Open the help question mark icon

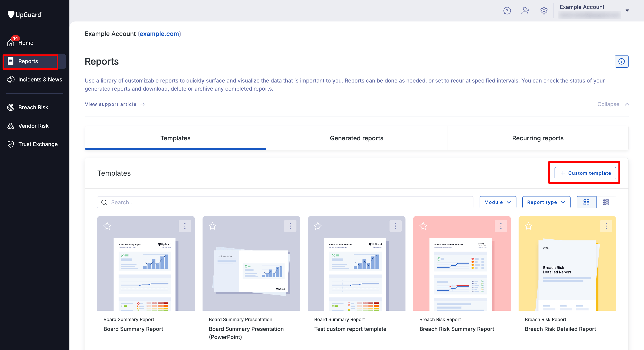pyautogui.click(x=507, y=10)
